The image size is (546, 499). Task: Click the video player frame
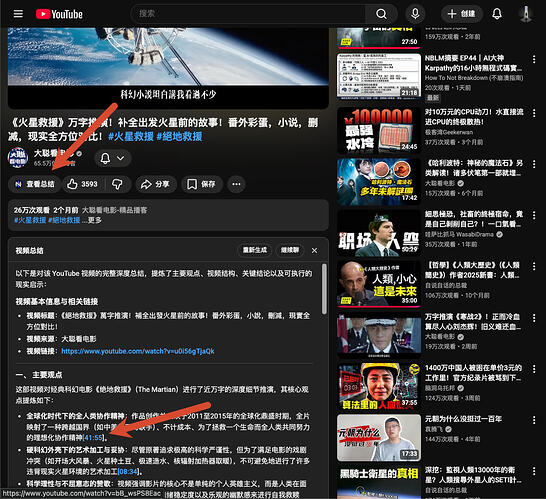(168, 68)
